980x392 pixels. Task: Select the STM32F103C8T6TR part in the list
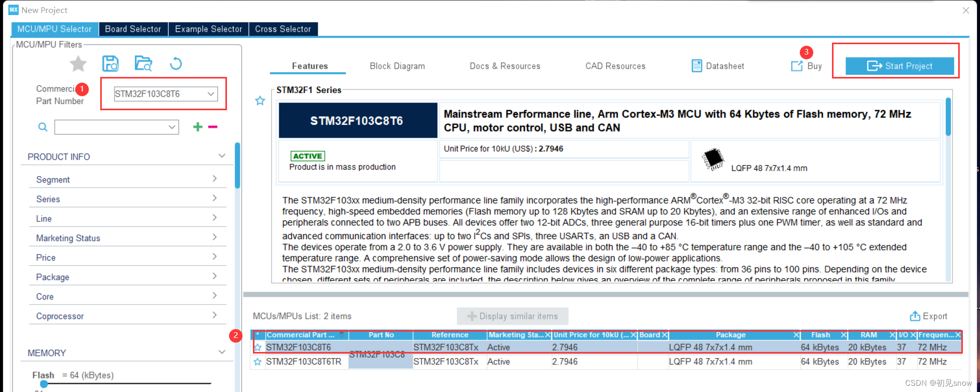304,362
